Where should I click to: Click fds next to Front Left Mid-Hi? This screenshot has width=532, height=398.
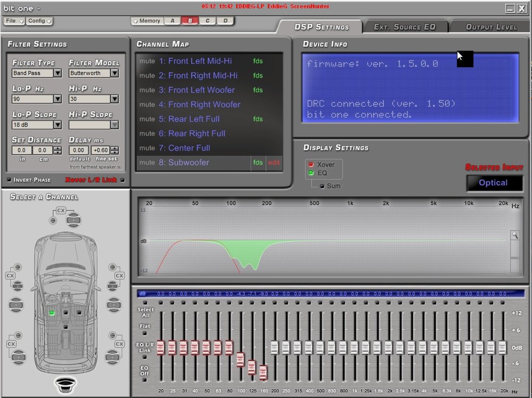pos(258,61)
